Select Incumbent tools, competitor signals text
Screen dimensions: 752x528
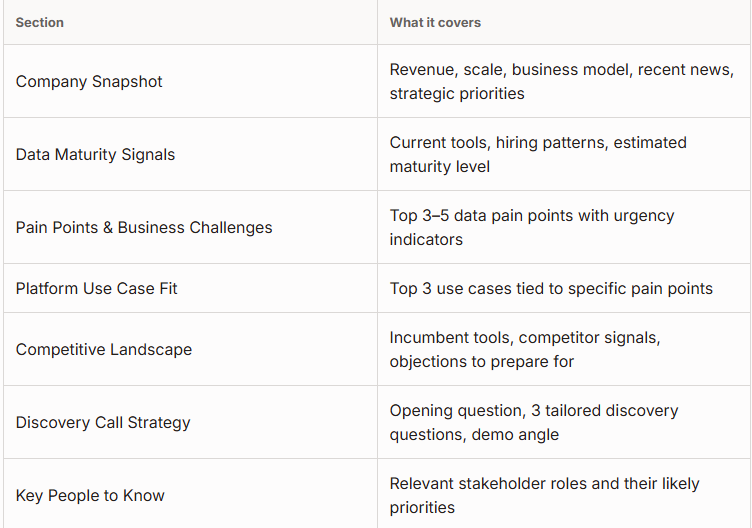click(525, 349)
